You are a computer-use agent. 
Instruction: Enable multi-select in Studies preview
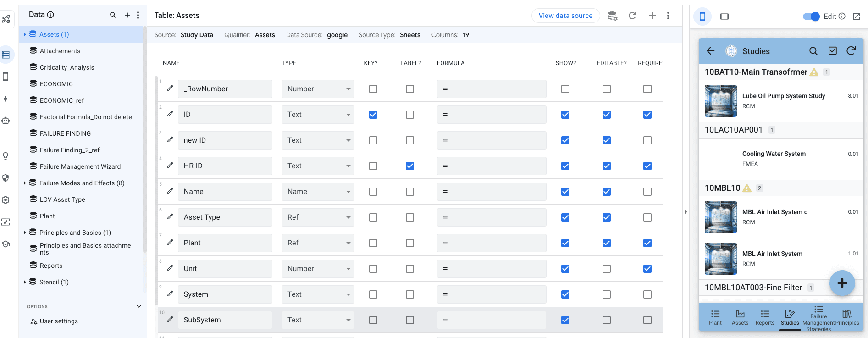(833, 51)
